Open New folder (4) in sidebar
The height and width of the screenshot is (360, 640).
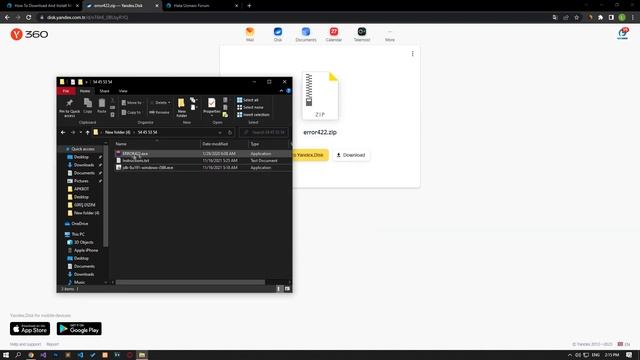86,213
